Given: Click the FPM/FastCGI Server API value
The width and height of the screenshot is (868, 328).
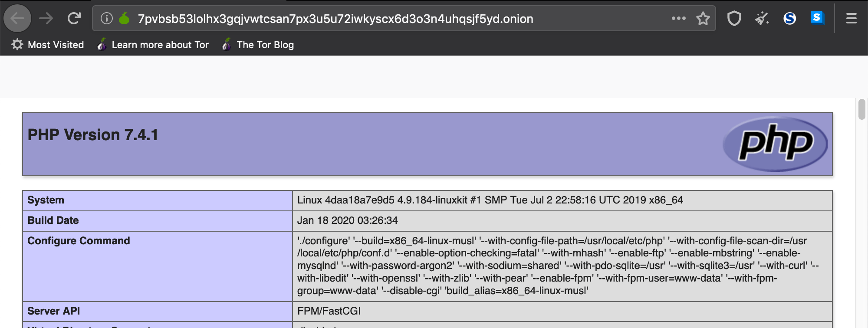Looking at the screenshot, I should click(x=329, y=311).
